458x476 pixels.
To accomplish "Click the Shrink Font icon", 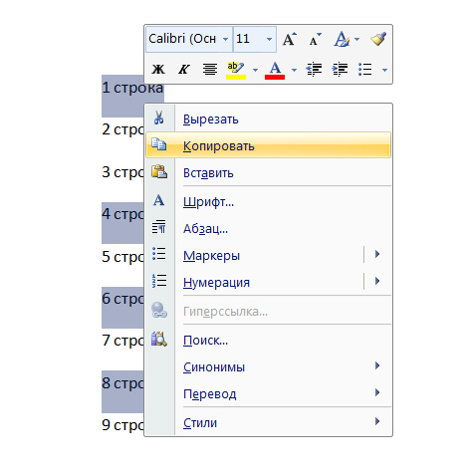I will 315,40.
